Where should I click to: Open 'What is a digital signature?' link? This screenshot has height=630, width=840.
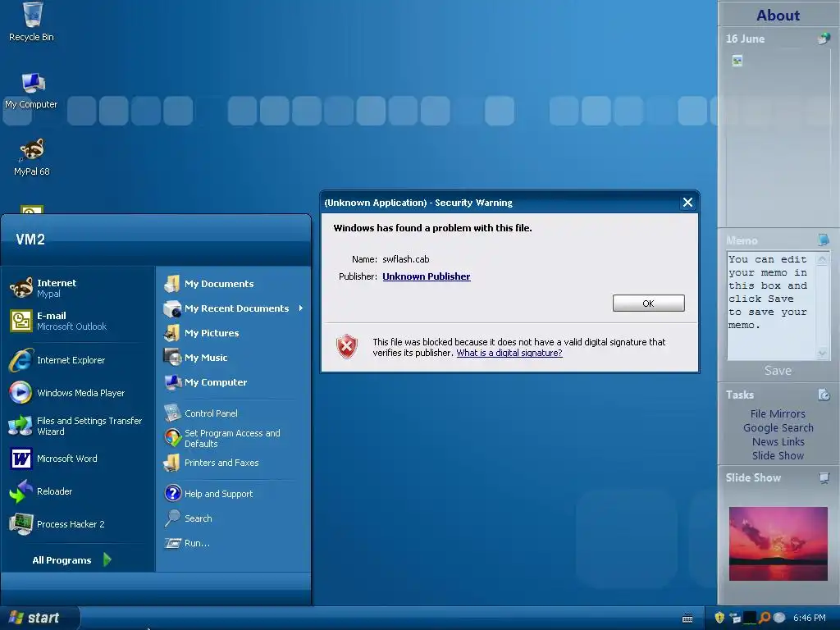(509, 353)
